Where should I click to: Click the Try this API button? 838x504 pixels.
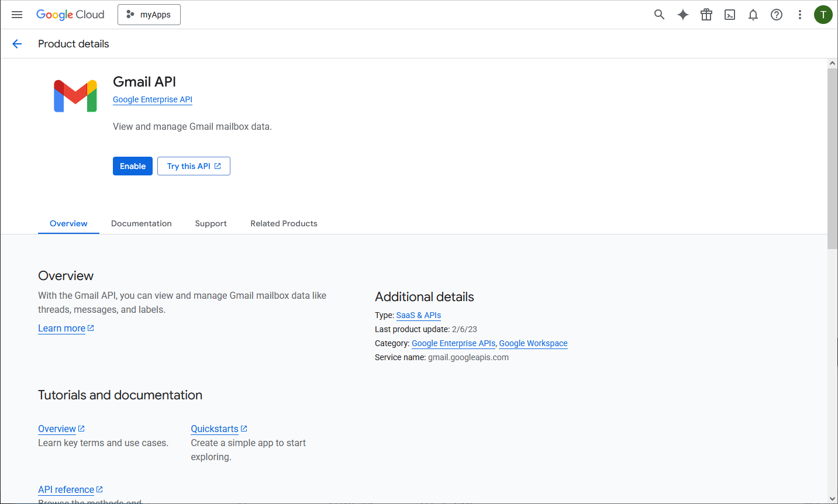(194, 166)
